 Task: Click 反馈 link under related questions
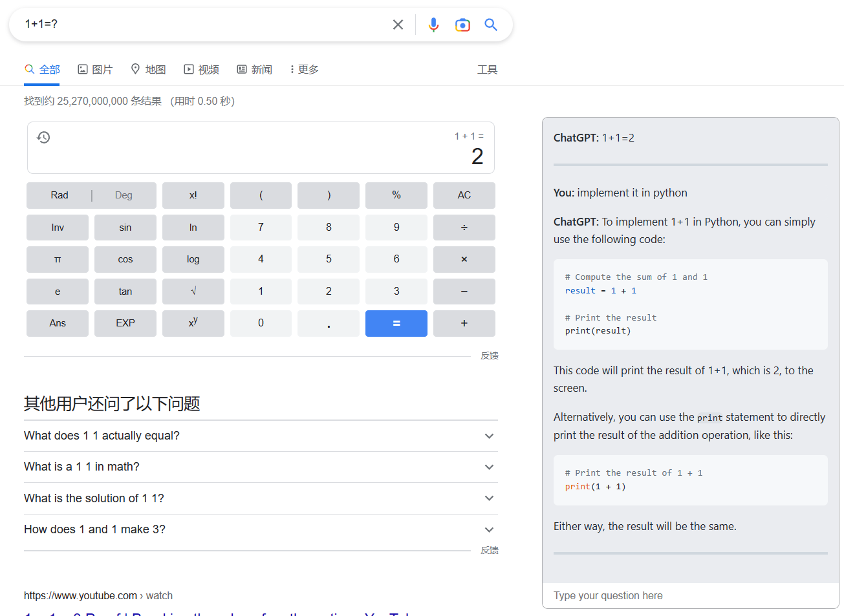pos(490,550)
